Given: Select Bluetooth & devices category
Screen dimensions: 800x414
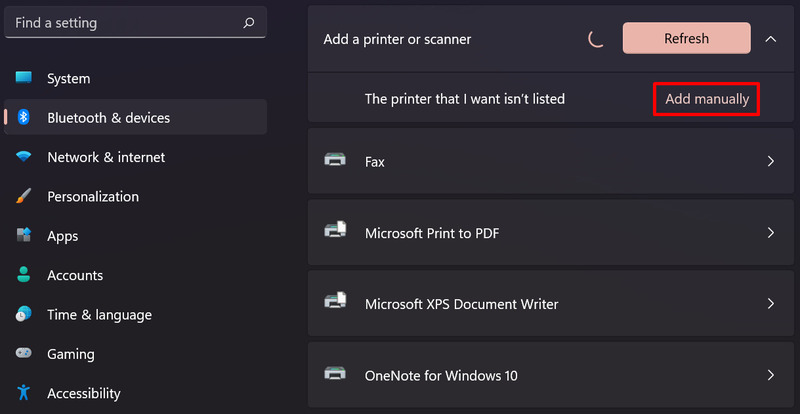Looking at the screenshot, I should click(135, 118).
